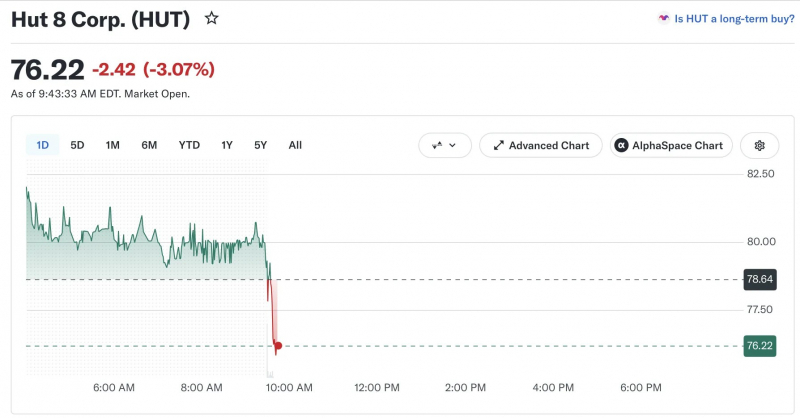800x418 pixels.
Task: Select the 6M time range
Action: pos(149,145)
